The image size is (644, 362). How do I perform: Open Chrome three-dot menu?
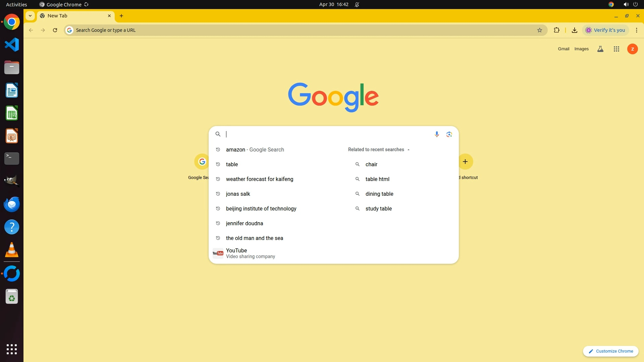coord(636,30)
